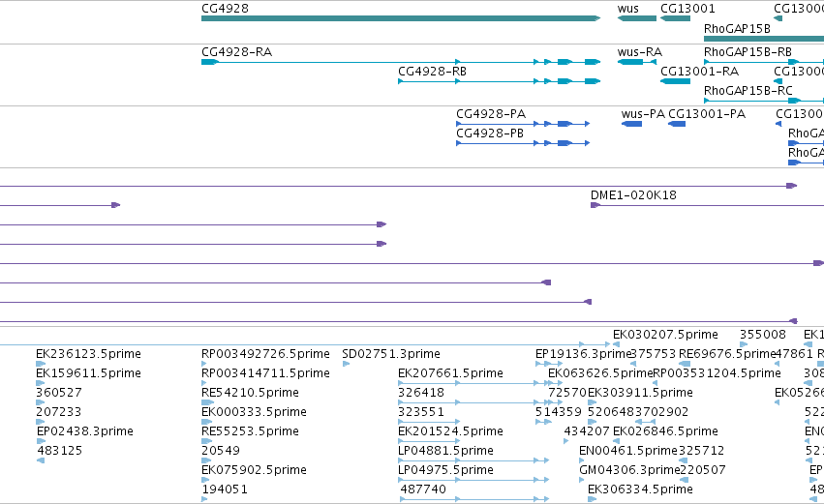Open the RhoGAP15B-RB transcript label
The width and height of the screenshot is (824, 504).
[748, 52]
